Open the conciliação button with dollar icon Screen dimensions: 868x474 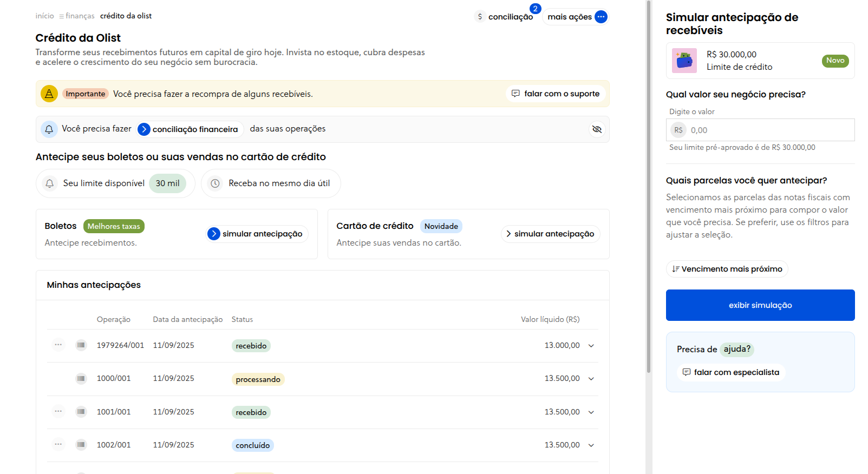point(505,17)
